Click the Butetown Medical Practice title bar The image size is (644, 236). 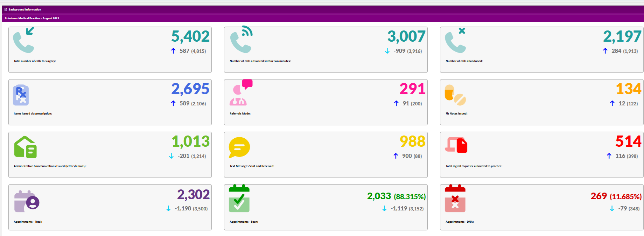[x=32, y=18]
